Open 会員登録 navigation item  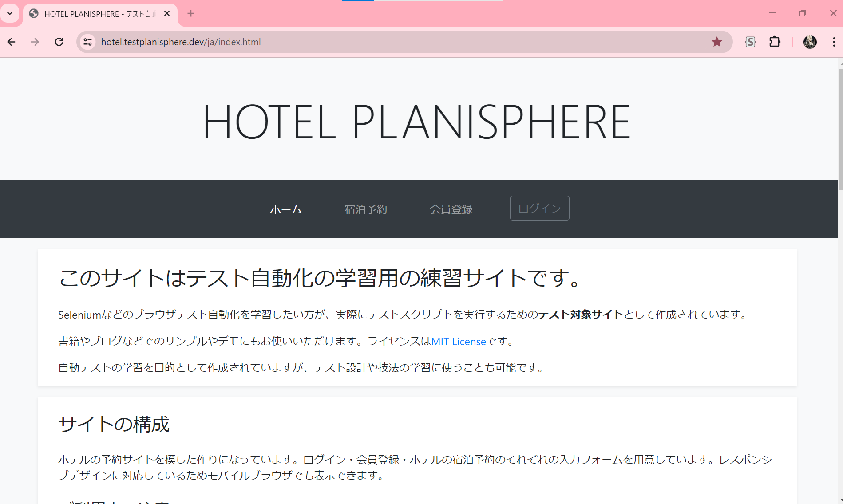(x=451, y=209)
